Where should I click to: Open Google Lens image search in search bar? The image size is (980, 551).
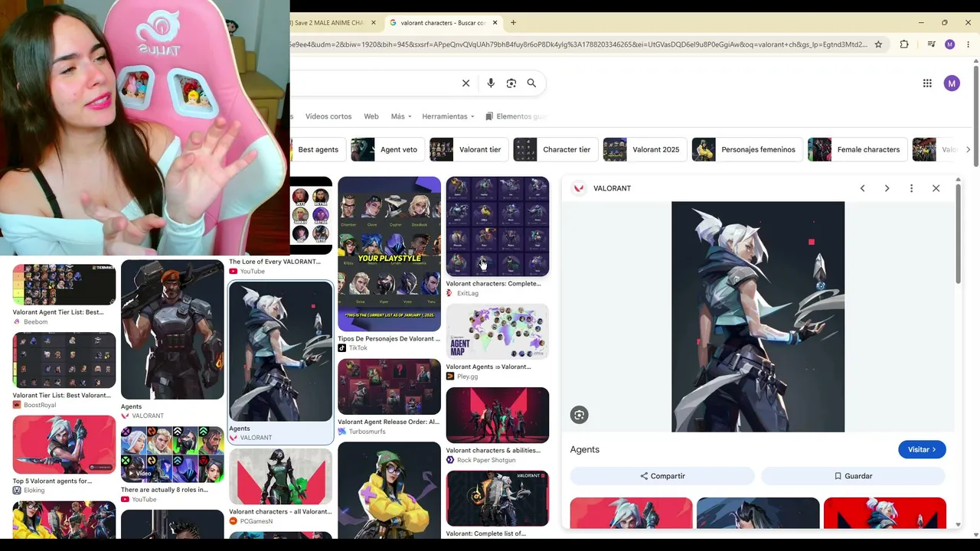pos(511,83)
